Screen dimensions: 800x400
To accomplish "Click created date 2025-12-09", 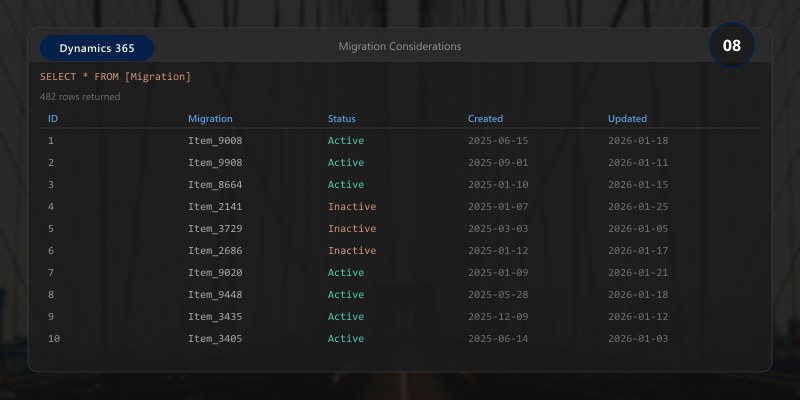I will point(498,316).
